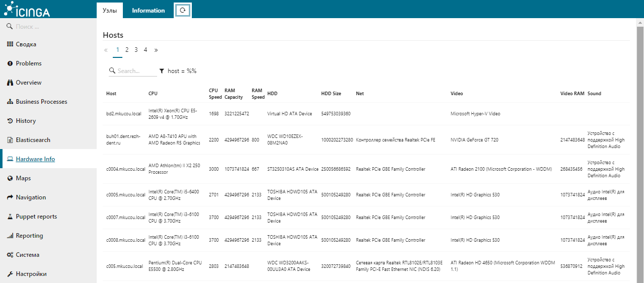Click the filter funnel icon
The width and height of the screenshot is (644, 283).
162,71
